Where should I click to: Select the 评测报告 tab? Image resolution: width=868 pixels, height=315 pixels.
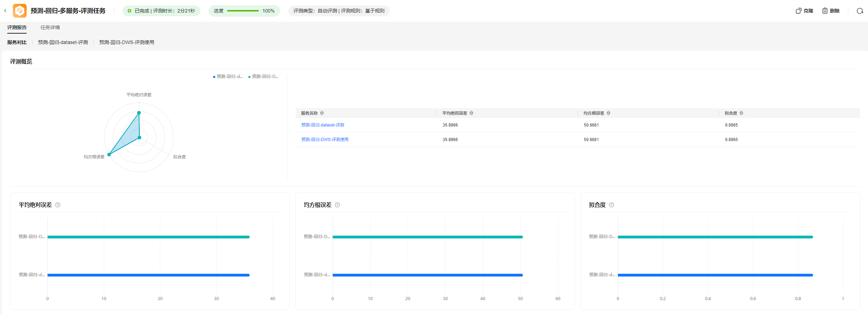point(17,27)
